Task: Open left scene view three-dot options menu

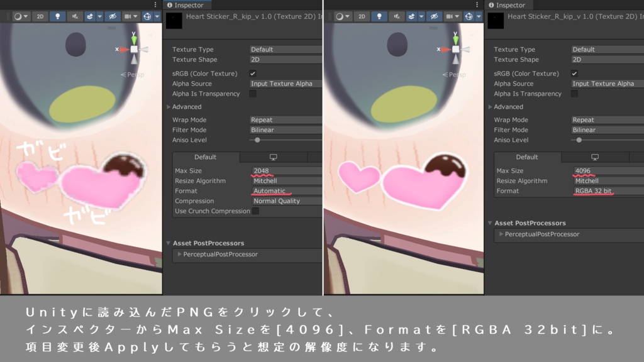Action: 155,4
